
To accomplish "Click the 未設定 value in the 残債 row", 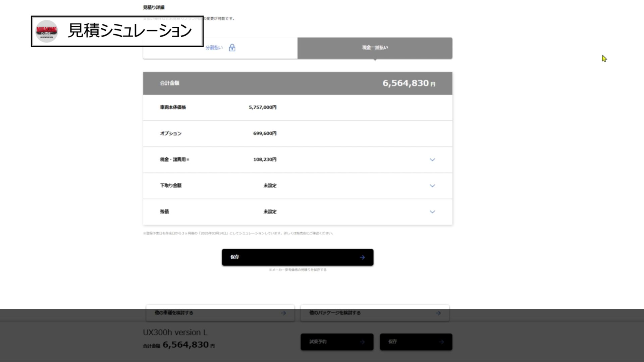I will tap(270, 212).
